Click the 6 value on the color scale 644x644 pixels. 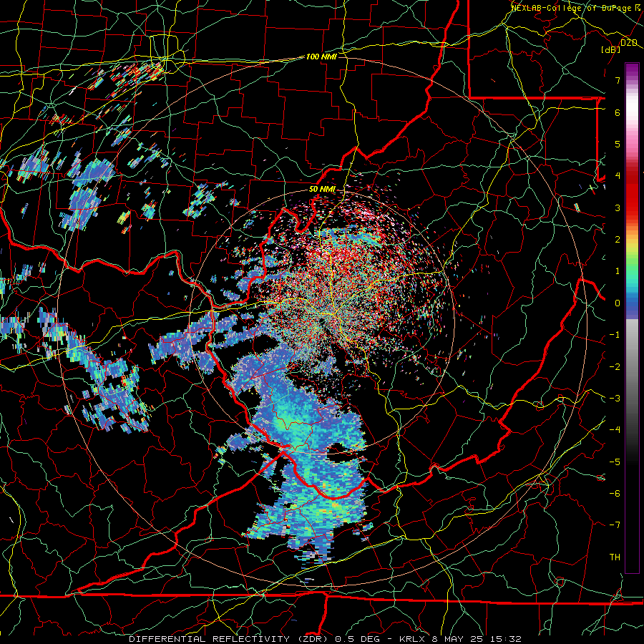pos(618,112)
